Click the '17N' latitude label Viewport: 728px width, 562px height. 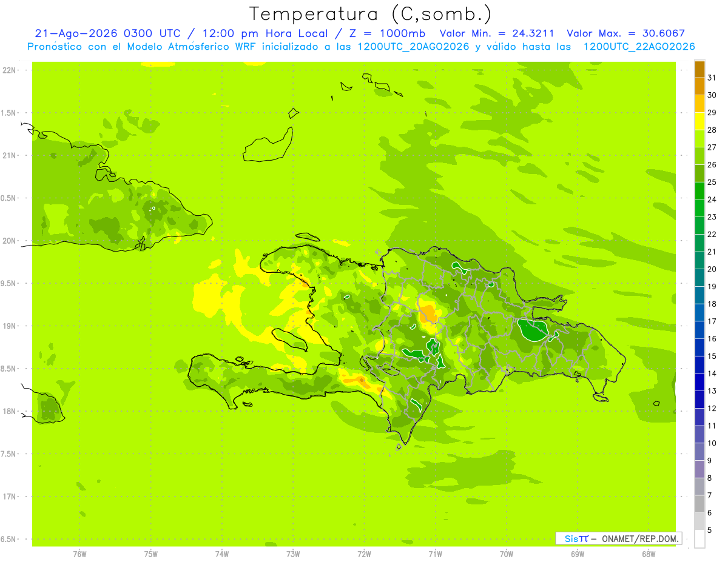(9, 497)
